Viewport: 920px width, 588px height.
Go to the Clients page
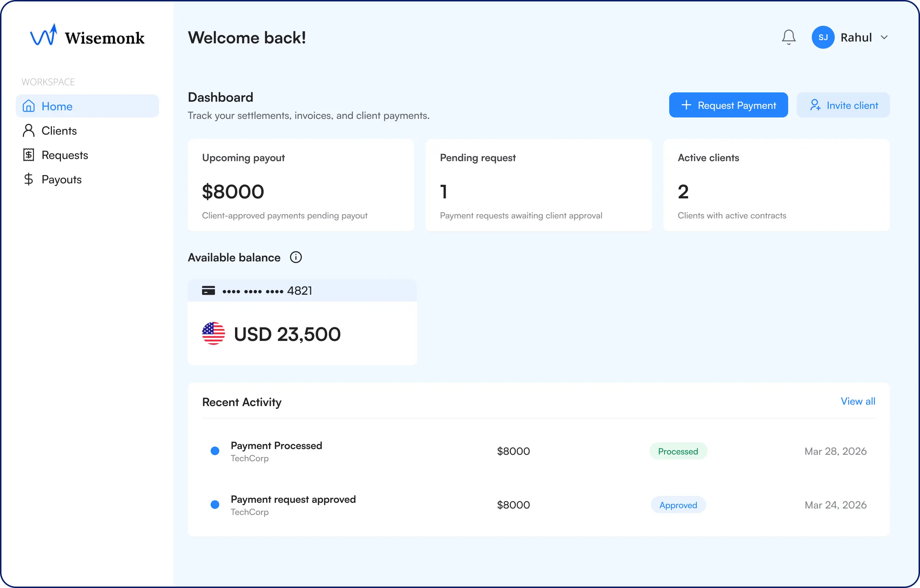(59, 131)
